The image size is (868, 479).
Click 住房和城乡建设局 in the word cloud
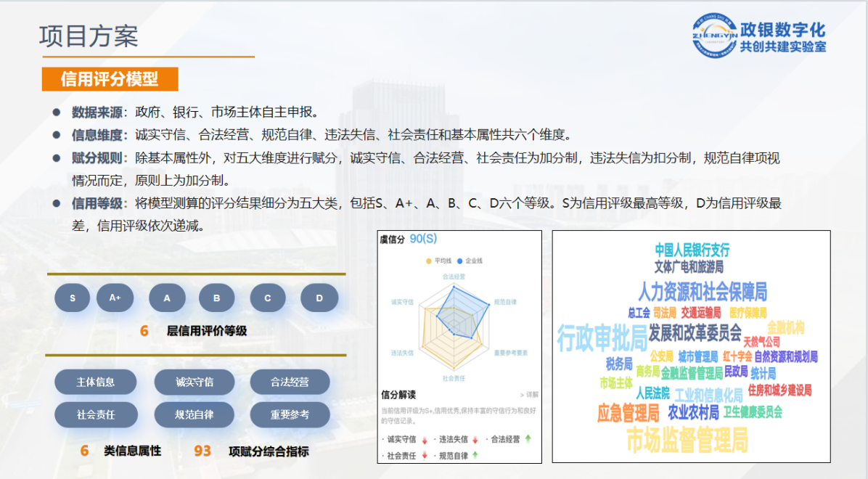click(x=780, y=390)
